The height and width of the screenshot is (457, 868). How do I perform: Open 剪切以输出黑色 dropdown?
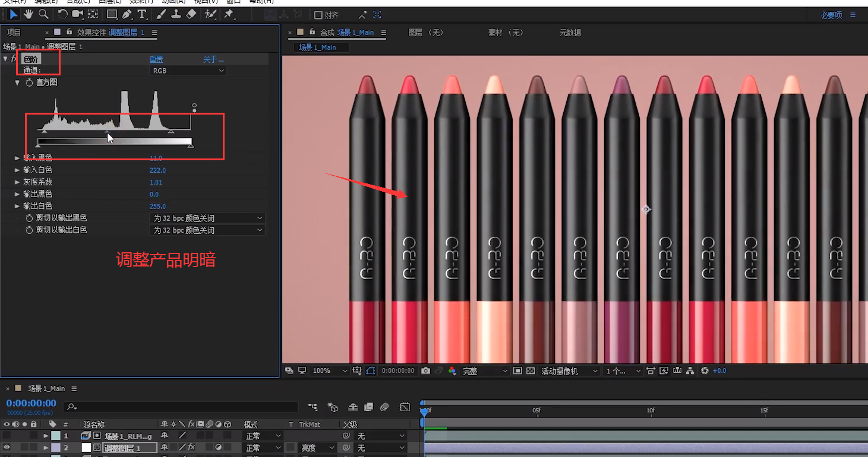207,218
